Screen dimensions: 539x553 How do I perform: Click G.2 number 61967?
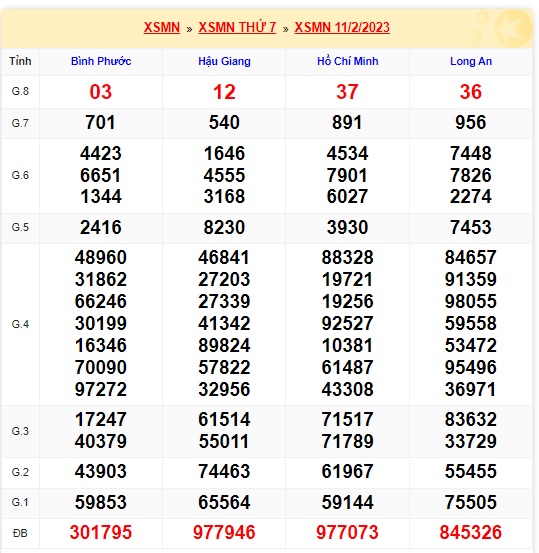[347, 472]
